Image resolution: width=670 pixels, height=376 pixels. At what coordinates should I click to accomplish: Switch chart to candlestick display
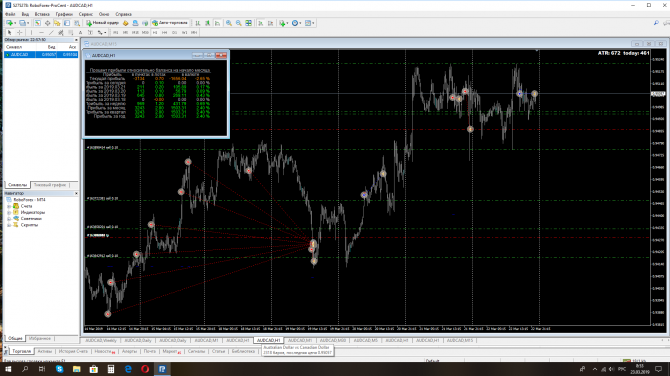(x=207, y=23)
